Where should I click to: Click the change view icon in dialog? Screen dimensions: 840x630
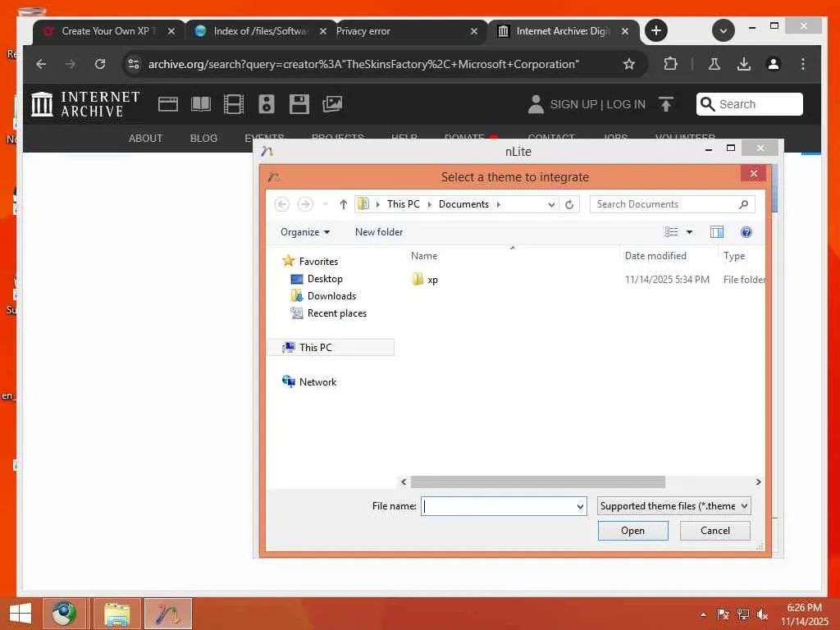[671, 232]
